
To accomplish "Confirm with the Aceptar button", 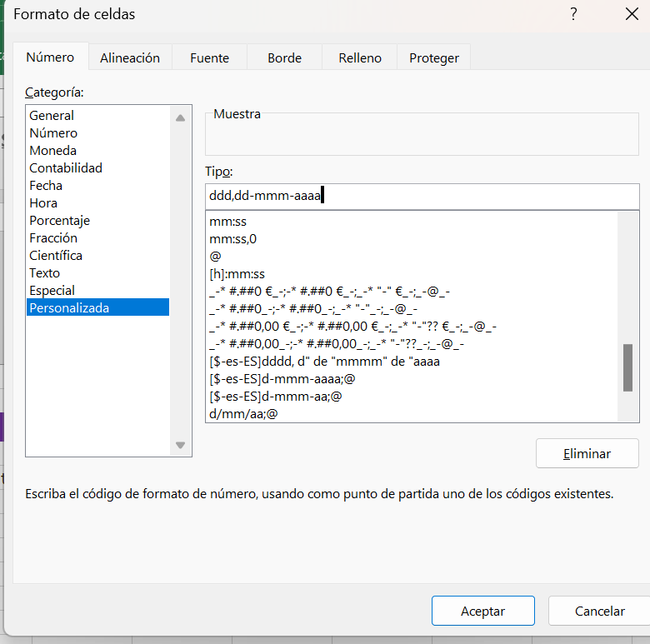I will pyautogui.click(x=483, y=611).
